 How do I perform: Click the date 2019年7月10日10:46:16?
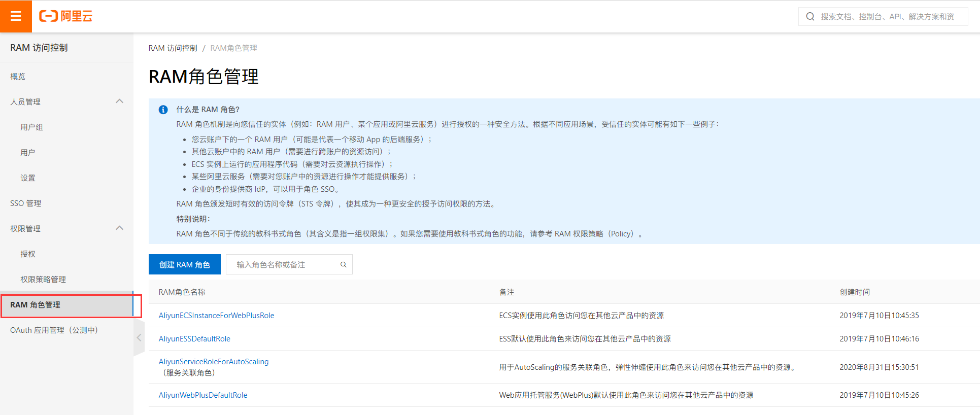(x=879, y=339)
